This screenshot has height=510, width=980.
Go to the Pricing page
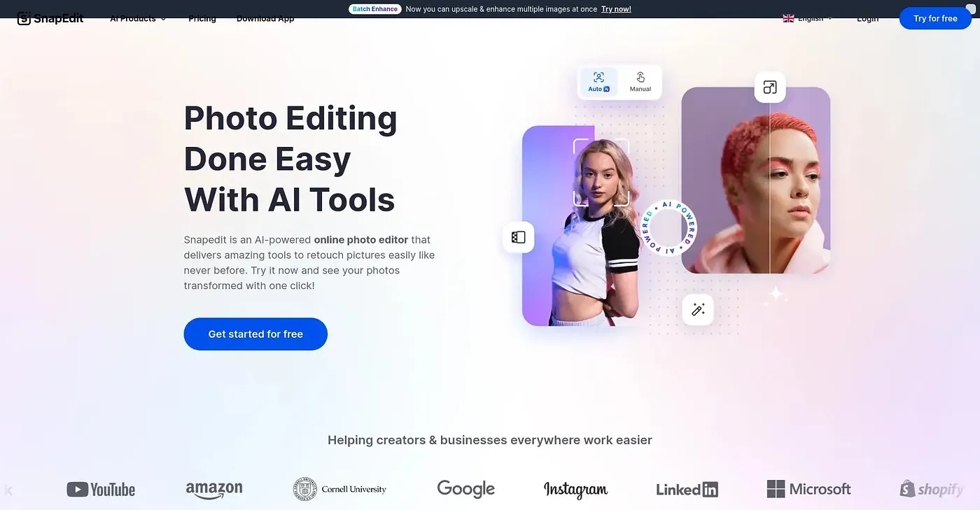pyautogui.click(x=202, y=19)
